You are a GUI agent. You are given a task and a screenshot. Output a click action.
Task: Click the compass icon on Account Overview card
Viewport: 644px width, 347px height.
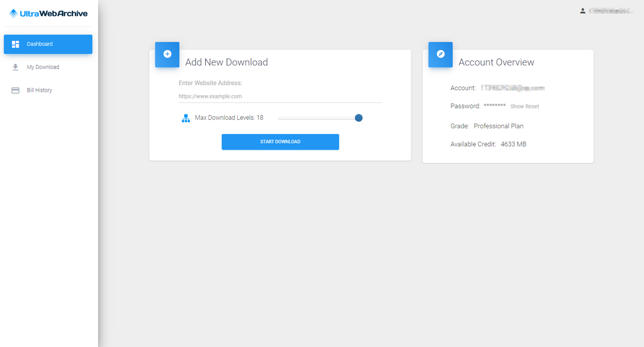pyautogui.click(x=441, y=54)
